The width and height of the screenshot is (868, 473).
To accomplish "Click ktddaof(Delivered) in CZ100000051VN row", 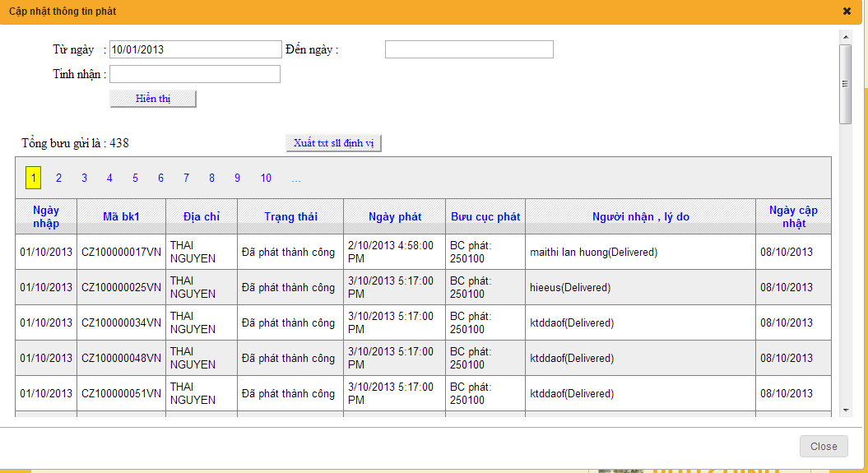I will (572, 393).
